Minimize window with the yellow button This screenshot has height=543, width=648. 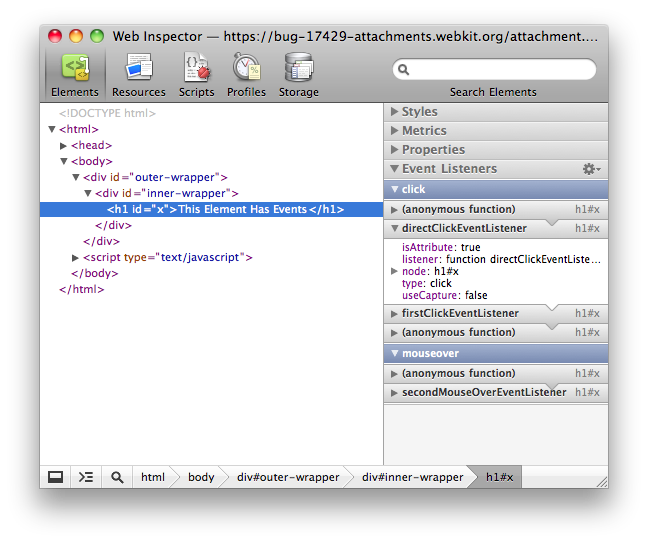76,36
